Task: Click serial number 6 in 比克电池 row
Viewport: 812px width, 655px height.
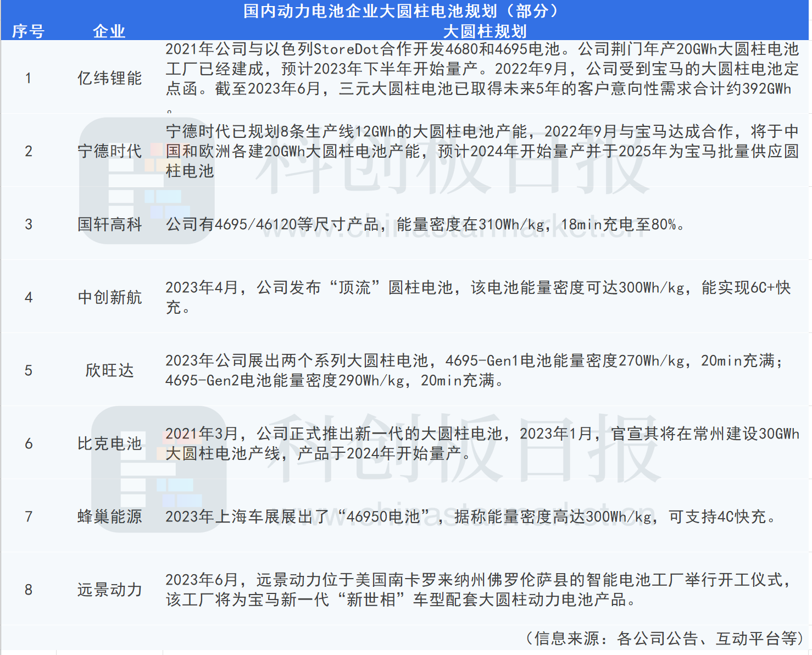Action: (28, 443)
